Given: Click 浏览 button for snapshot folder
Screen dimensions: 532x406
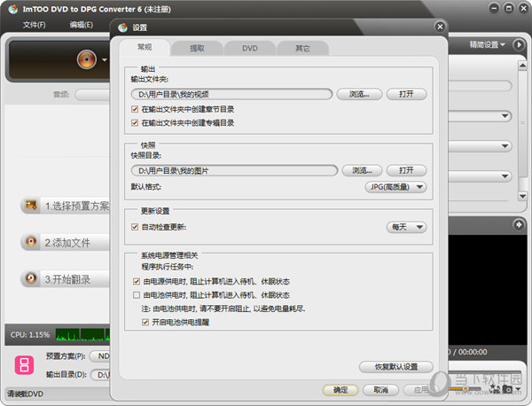Looking at the screenshot, I should pos(362,170).
